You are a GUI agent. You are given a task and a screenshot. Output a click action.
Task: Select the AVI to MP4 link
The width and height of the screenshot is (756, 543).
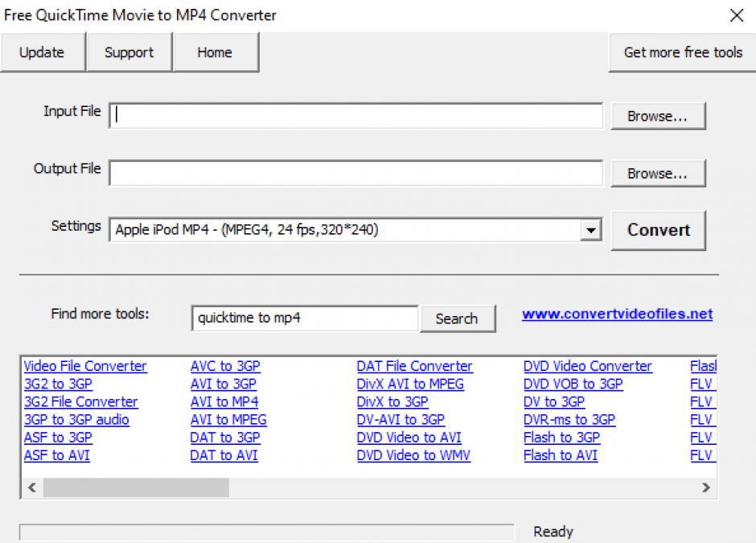tap(224, 401)
